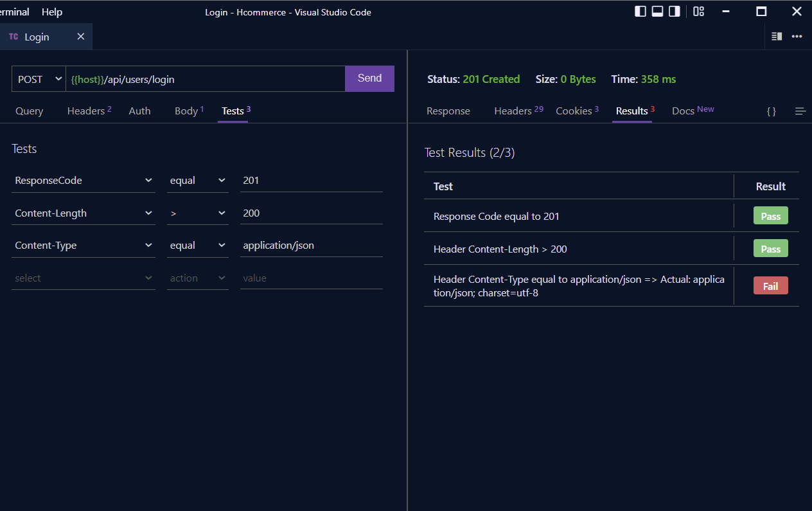Open the response options hamburger icon

[800, 111]
